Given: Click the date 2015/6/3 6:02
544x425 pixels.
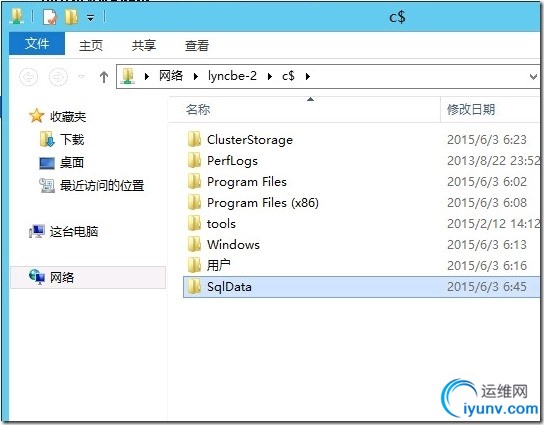Looking at the screenshot, I should (x=487, y=182).
